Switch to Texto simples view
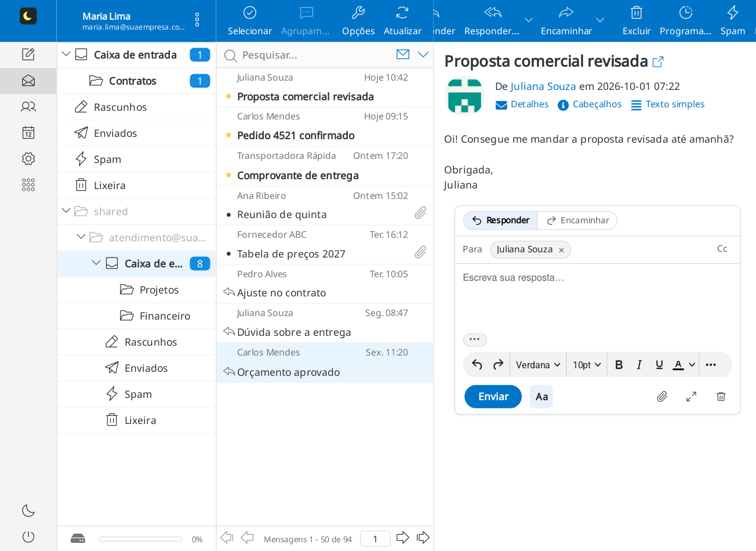 [x=668, y=104]
